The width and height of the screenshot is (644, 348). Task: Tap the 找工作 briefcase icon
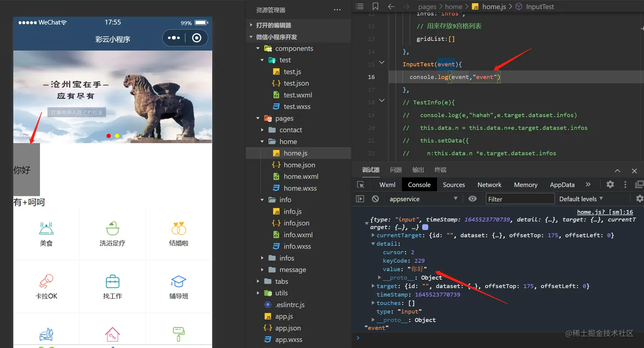point(112,282)
